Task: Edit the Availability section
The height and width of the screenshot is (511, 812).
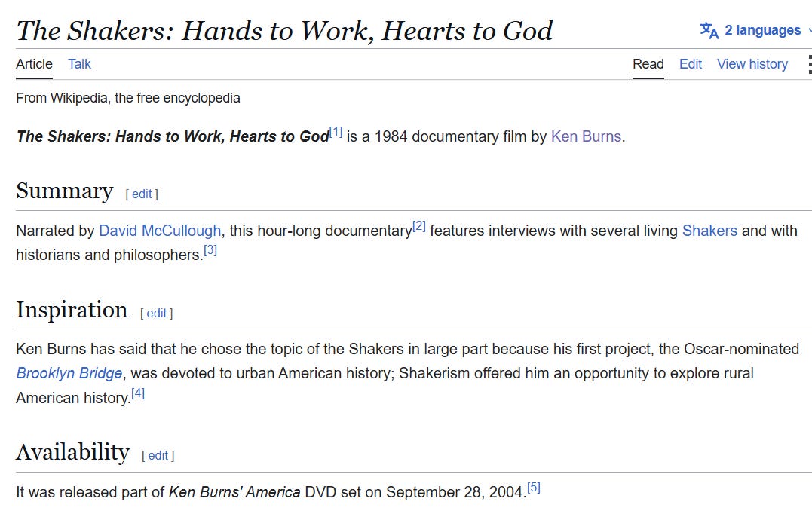Action: 158,455
